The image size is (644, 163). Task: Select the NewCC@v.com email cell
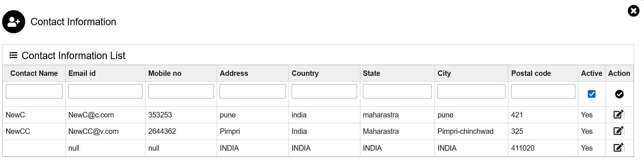tap(93, 131)
